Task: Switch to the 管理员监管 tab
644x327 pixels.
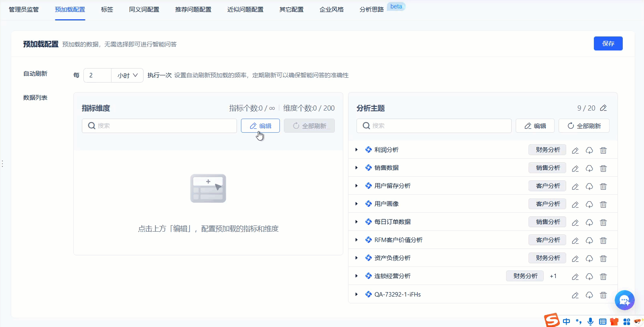Action: (x=24, y=9)
